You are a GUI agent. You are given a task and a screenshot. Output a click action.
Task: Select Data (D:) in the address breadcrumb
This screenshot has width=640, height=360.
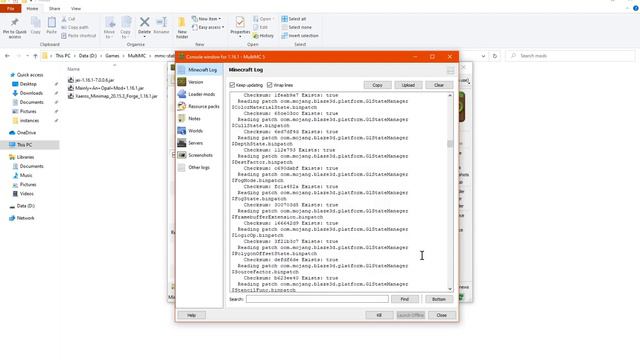[x=88, y=56]
